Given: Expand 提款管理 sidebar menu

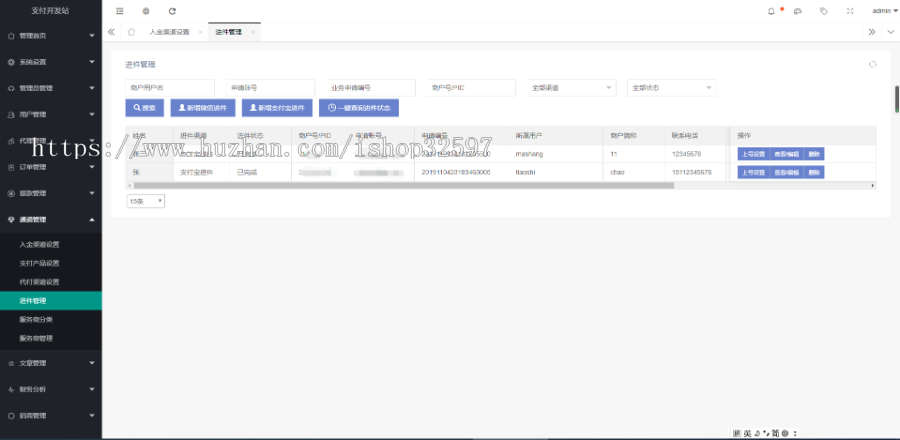Looking at the screenshot, I should click(51, 193).
